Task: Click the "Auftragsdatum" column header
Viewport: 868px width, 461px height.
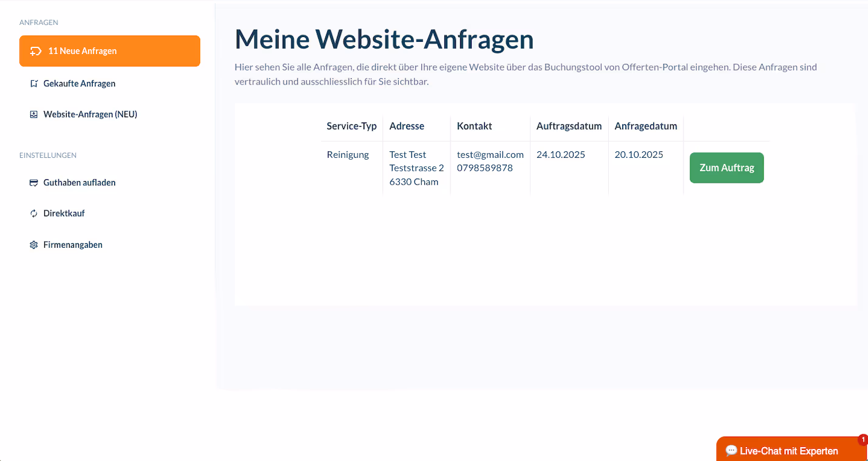Action: click(x=569, y=126)
